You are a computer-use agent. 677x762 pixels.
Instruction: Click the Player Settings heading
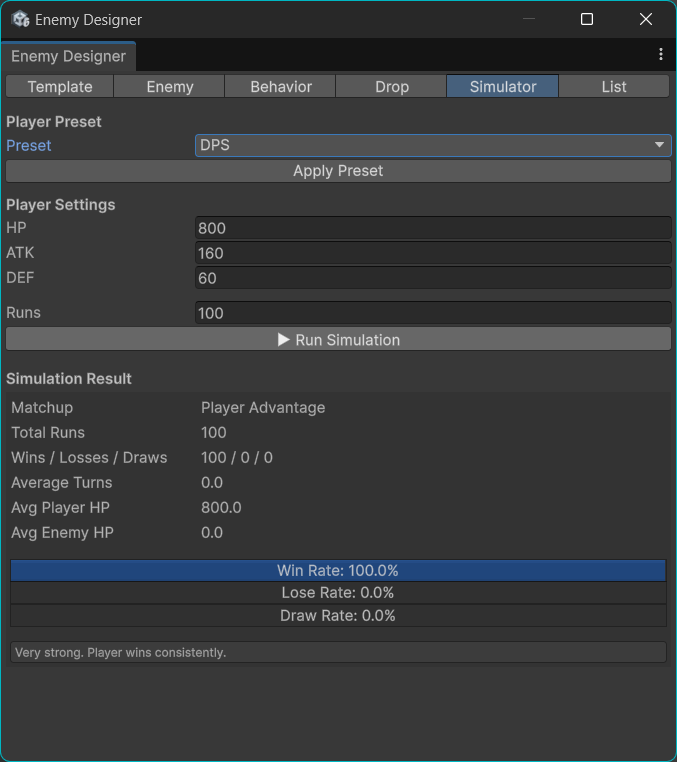61,205
